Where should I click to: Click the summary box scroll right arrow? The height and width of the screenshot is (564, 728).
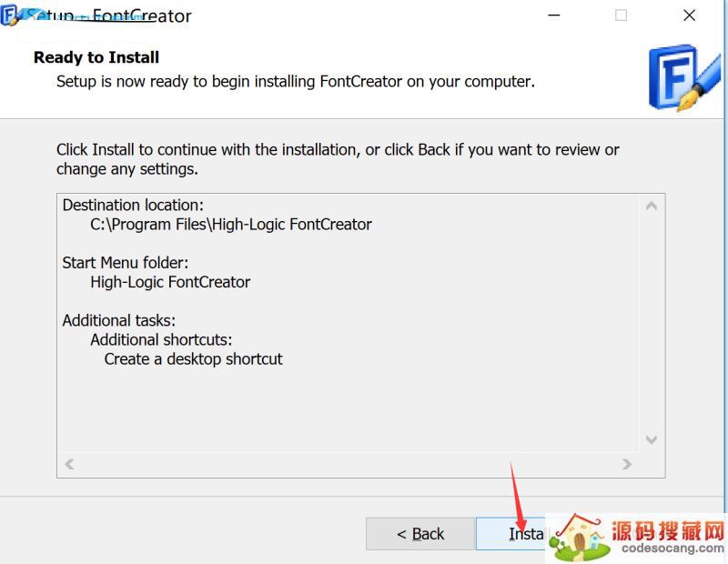click(x=626, y=464)
